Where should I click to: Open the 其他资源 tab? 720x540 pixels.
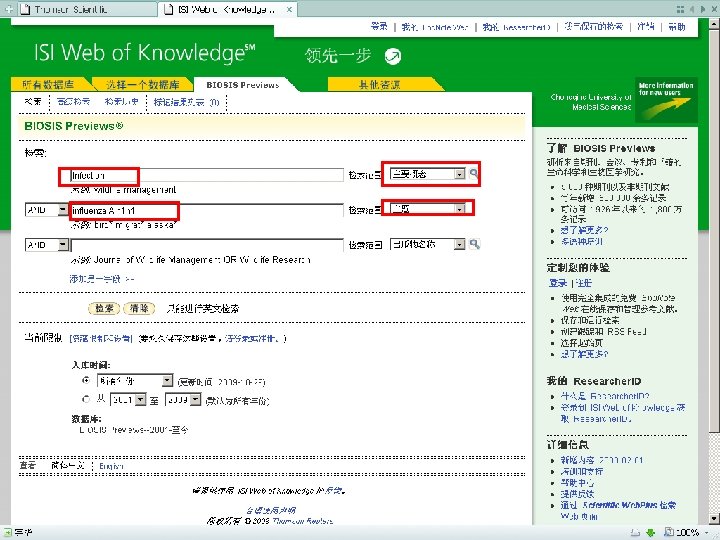(x=379, y=84)
